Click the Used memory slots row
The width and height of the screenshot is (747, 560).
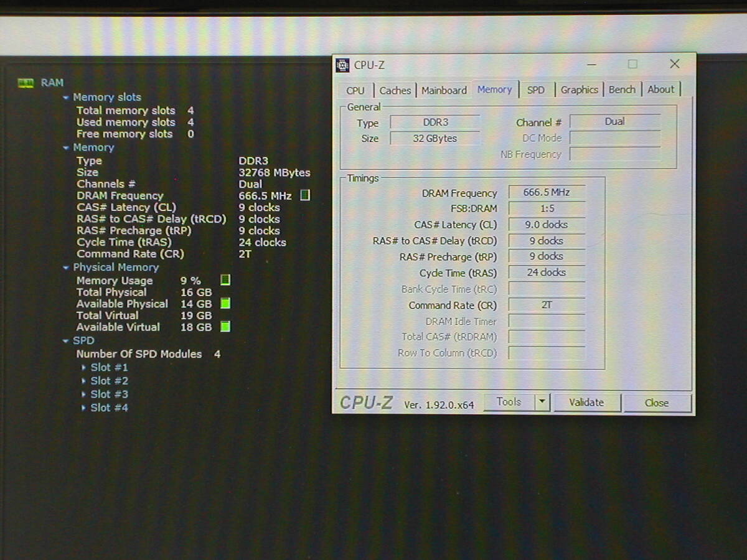135,123
